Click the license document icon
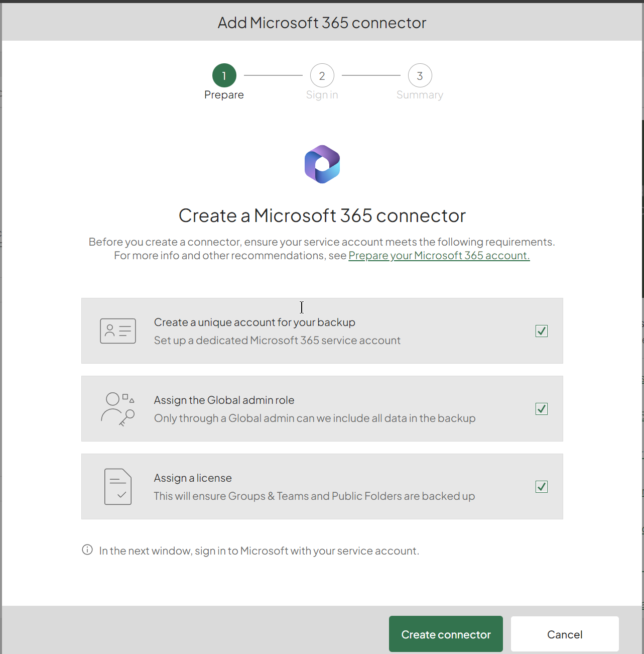Viewport: 644px width, 654px height. coord(118,486)
